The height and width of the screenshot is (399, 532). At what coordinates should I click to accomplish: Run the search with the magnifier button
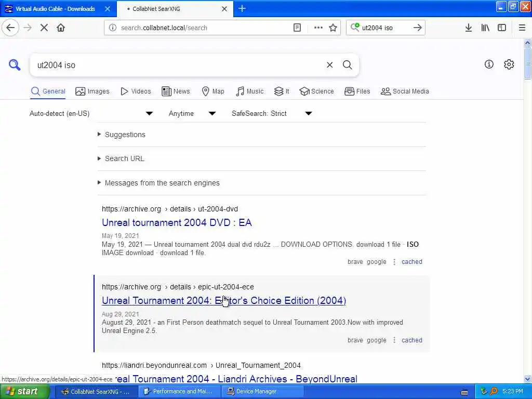coord(347,65)
